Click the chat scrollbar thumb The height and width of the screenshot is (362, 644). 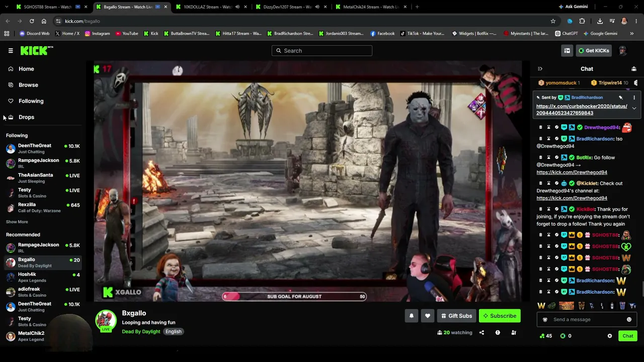click(x=642, y=289)
